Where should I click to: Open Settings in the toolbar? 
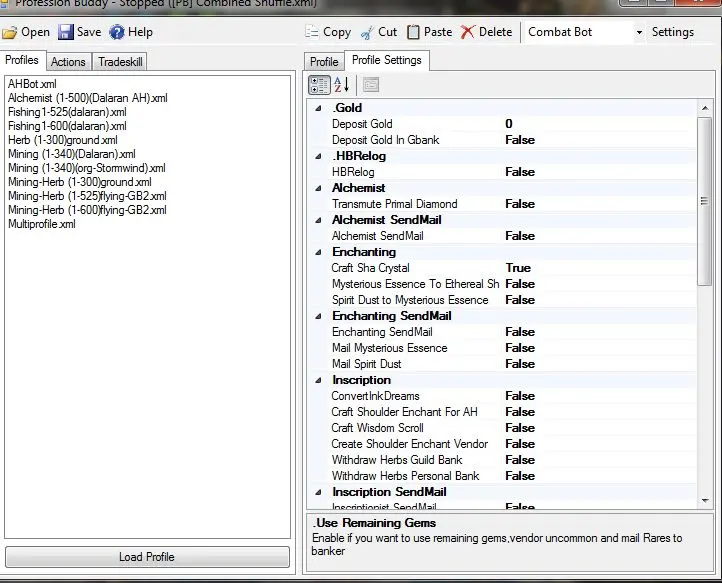click(x=672, y=32)
